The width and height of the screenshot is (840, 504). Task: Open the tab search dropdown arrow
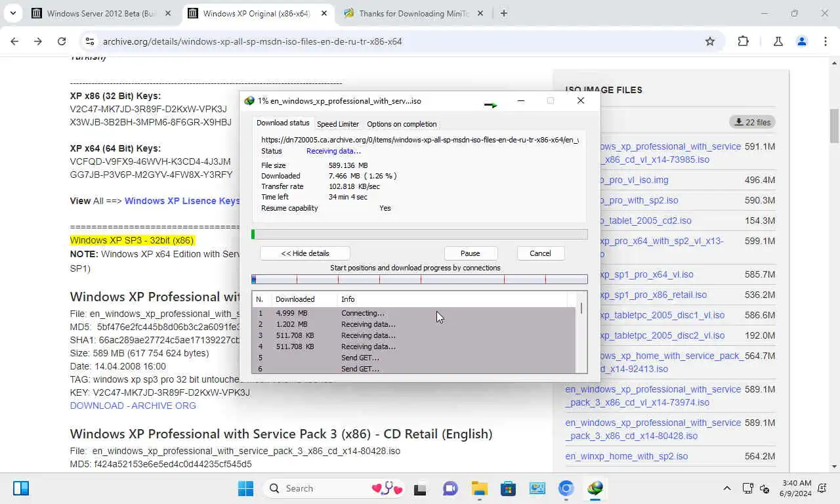[14, 13]
